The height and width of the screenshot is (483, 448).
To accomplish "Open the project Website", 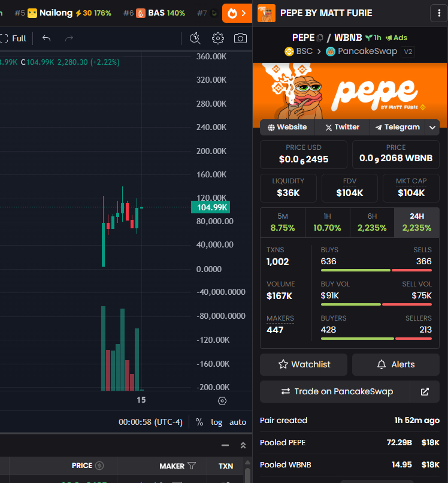I will (x=287, y=127).
